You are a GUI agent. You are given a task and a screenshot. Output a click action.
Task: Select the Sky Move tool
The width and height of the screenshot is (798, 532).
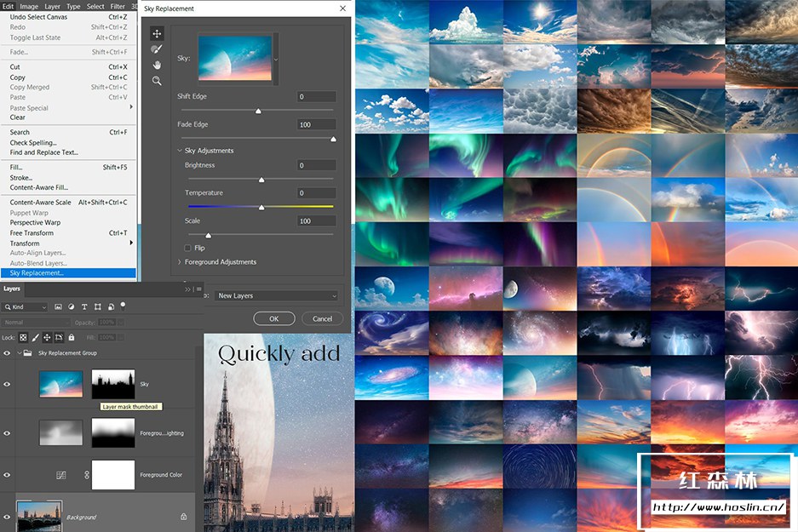pos(157,34)
